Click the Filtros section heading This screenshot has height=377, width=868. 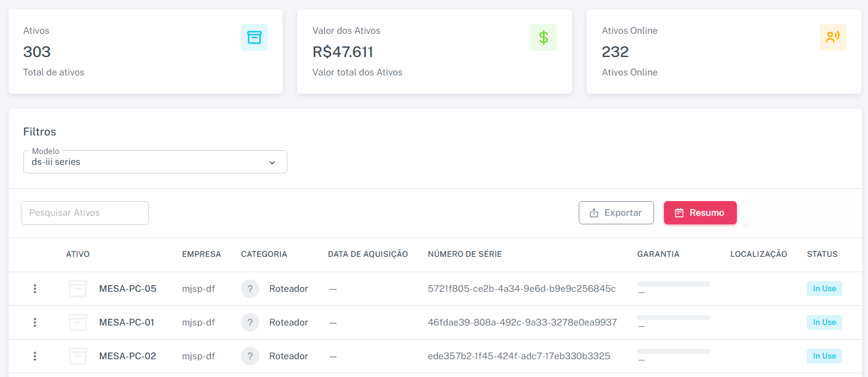click(40, 132)
